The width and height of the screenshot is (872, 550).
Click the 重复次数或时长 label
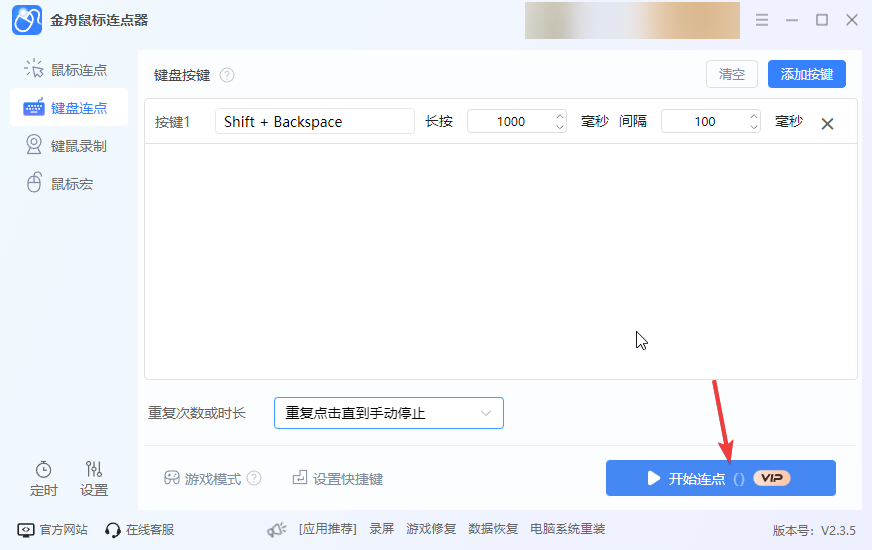196,413
